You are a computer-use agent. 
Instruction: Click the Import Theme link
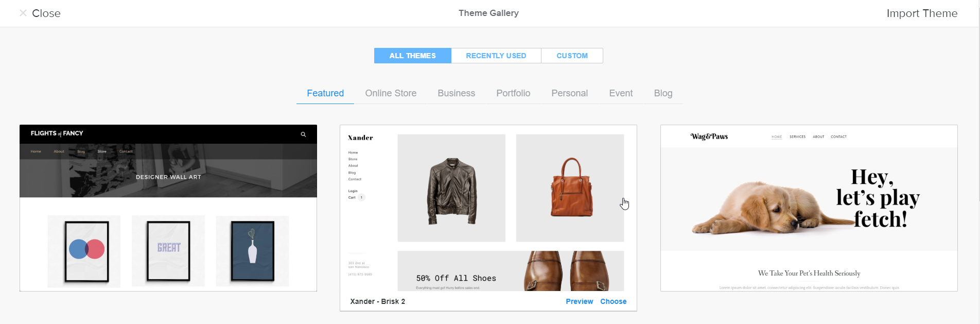[x=922, y=13]
